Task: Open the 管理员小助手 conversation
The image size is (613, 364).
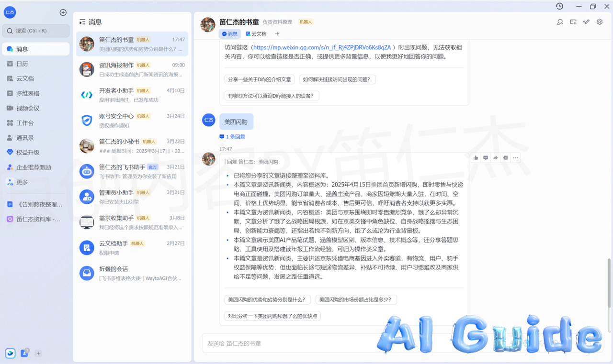Action: click(x=132, y=197)
